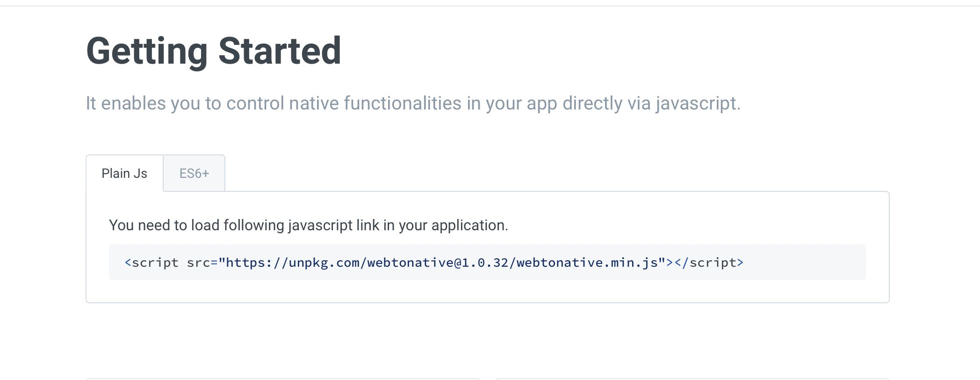Click the Getting Started heading
The width and height of the screenshot is (980, 380).
(214, 51)
